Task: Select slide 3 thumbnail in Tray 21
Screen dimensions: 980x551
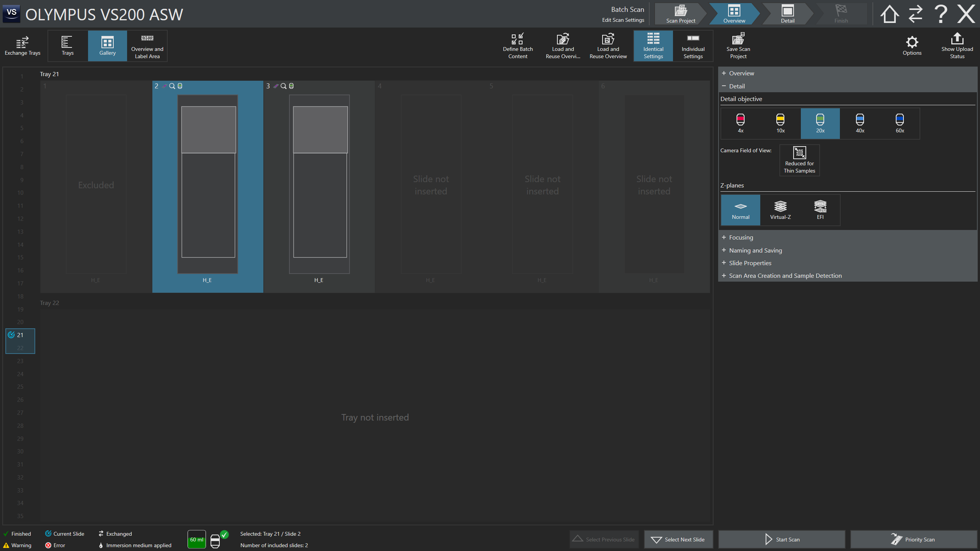Action: click(319, 184)
